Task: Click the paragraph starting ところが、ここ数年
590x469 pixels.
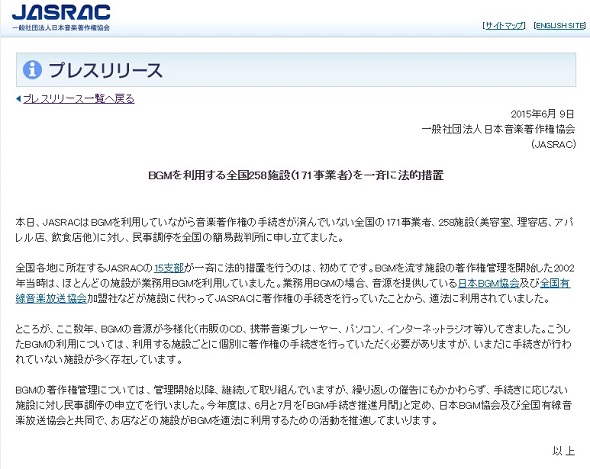Action: (x=293, y=344)
